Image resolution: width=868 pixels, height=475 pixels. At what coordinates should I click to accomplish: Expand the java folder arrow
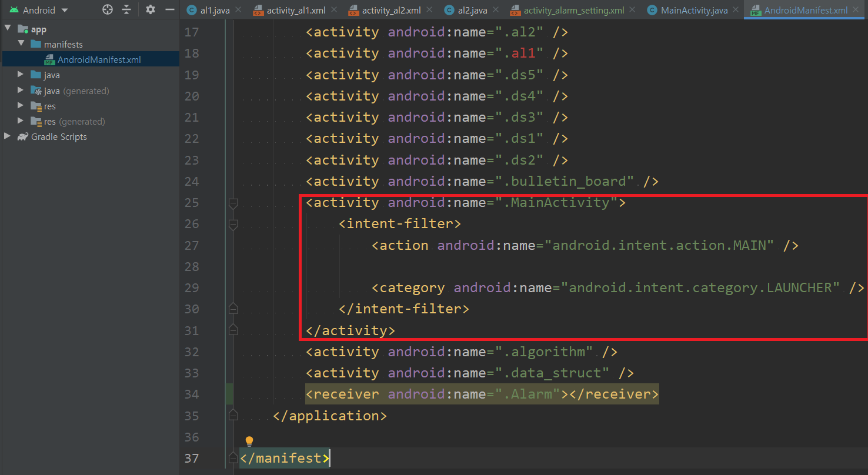[21, 75]
